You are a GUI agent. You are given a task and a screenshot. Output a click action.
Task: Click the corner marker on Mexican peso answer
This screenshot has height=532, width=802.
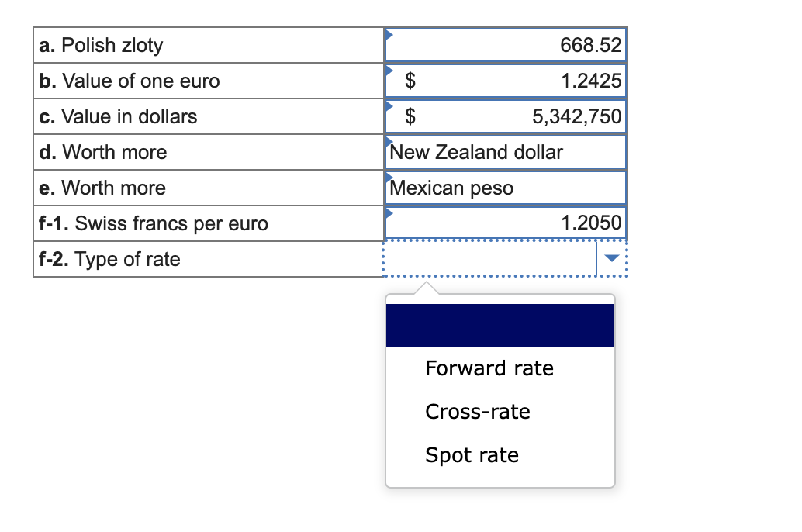389,178
